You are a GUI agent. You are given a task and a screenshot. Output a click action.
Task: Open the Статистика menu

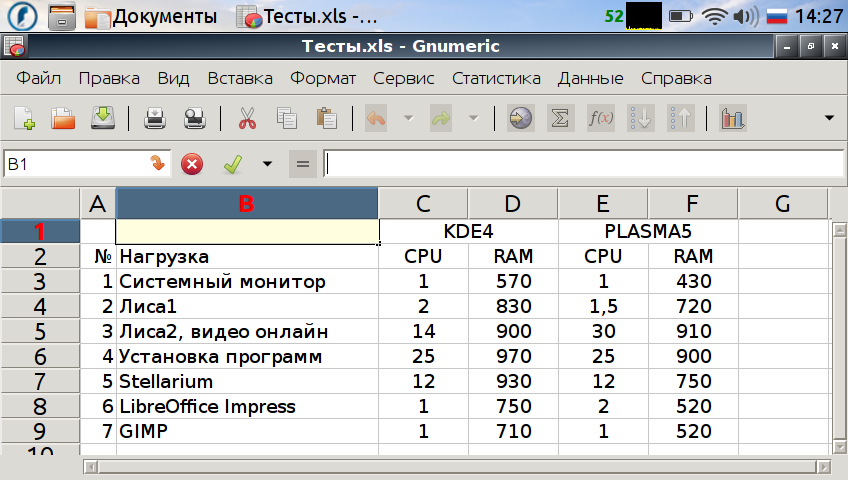coord(496,78)
